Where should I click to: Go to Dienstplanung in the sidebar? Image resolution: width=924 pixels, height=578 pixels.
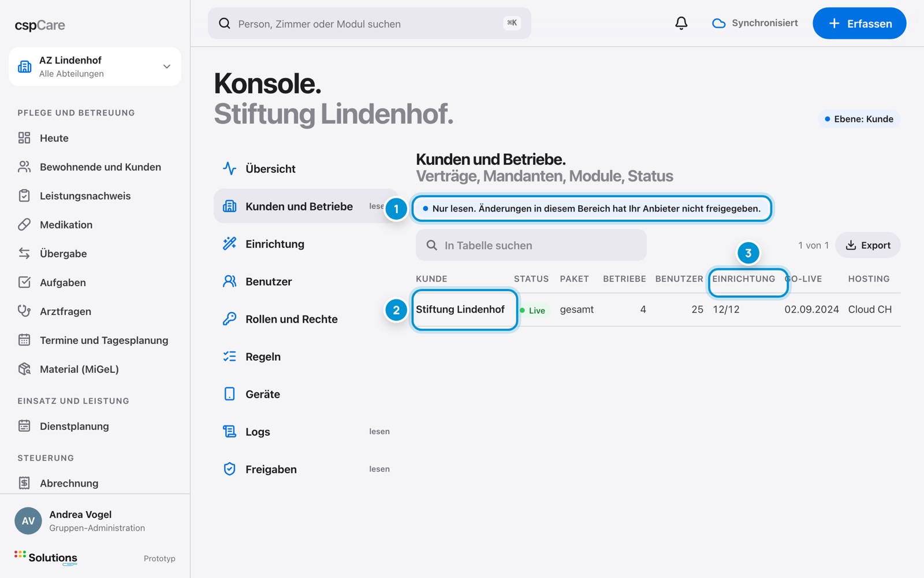[95, 426]
